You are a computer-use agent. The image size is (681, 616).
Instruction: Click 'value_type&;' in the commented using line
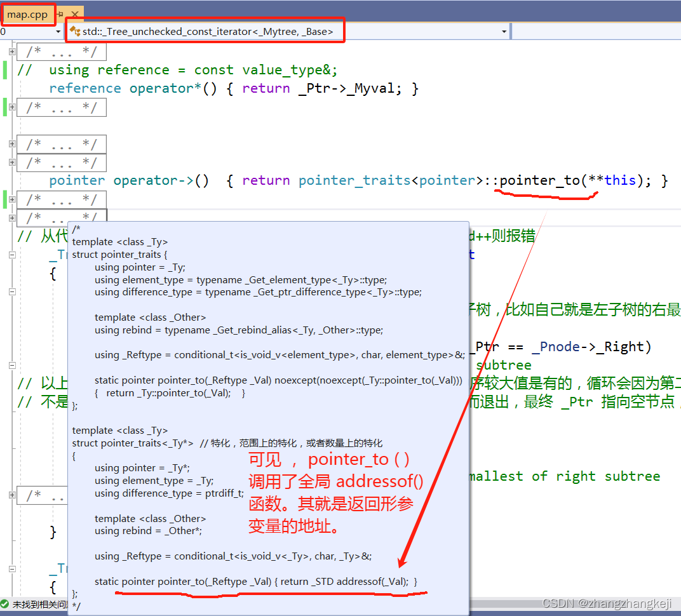click(x=290, y=70)
